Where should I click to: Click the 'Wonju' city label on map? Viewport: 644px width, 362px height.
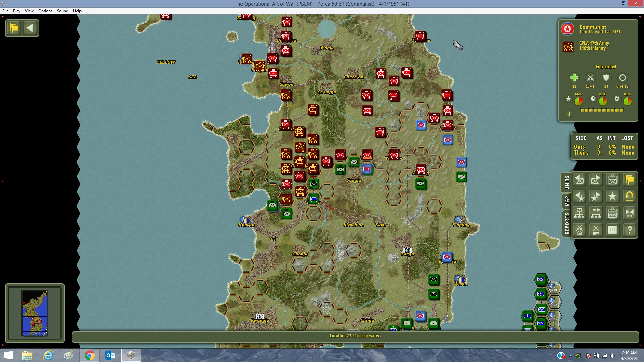[x=327, y=48]
